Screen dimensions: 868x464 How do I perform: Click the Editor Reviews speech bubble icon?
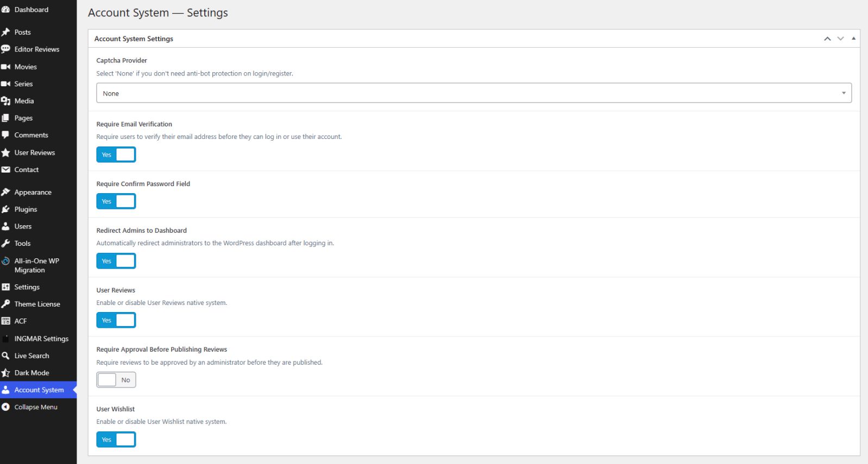(5, 49)
